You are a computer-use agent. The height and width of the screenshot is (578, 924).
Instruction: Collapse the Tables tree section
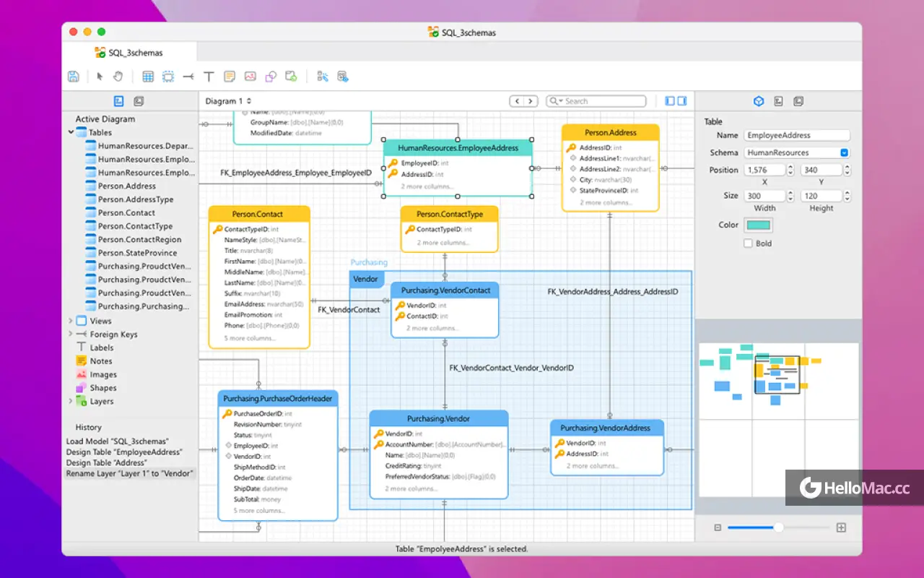(x=71, y=132)
